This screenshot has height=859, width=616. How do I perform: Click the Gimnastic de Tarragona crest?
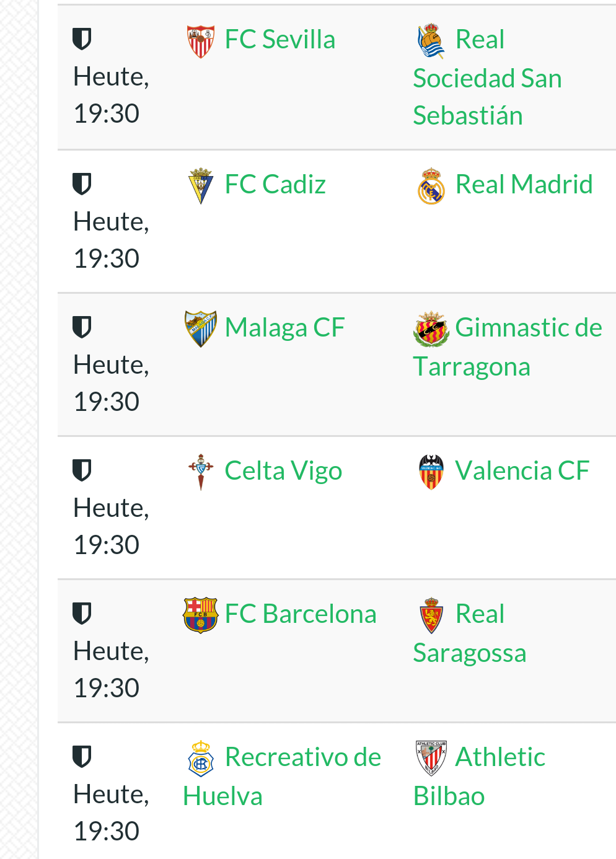[x=431, y=329]
